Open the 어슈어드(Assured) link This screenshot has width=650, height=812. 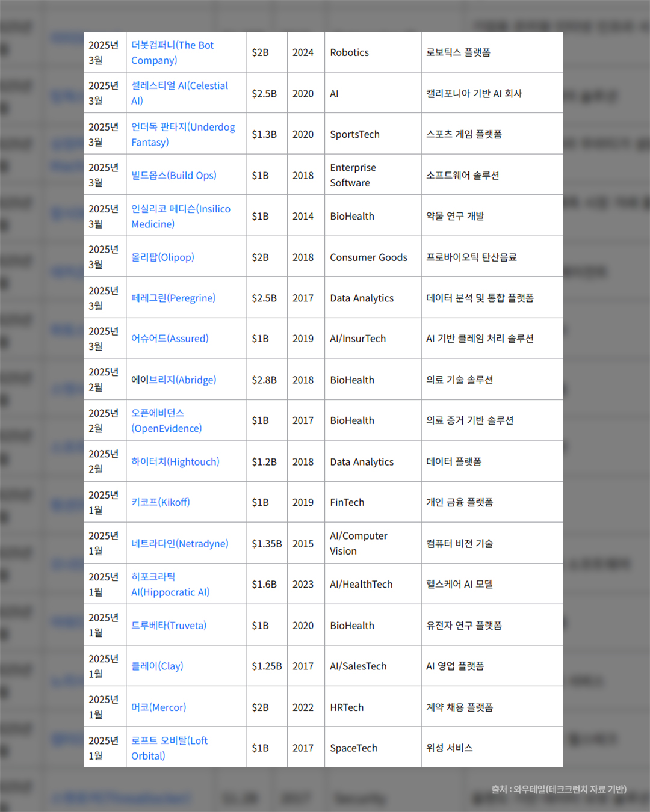pos(170,339)
